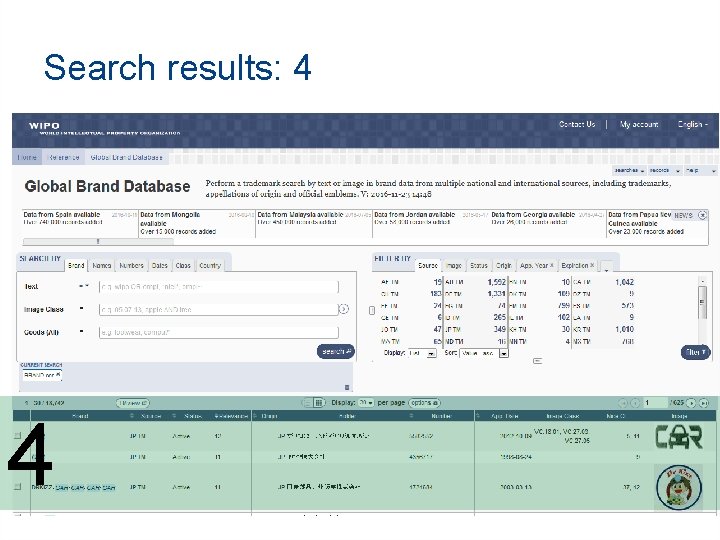Tick the checkbox of the first result row

coord(17,435)
